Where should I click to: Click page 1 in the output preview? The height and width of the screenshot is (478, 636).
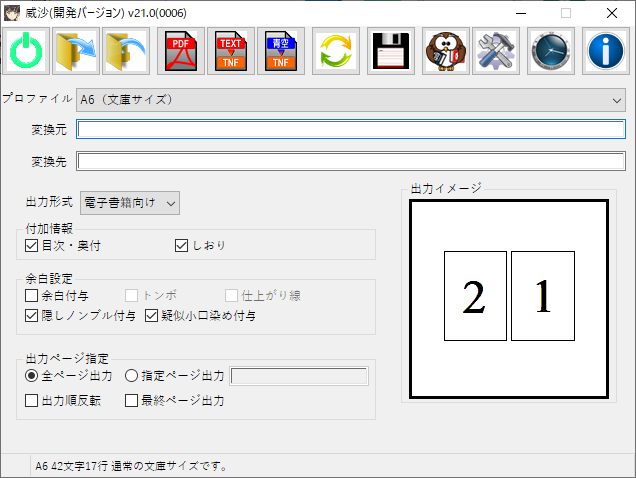tap(543, 296)
